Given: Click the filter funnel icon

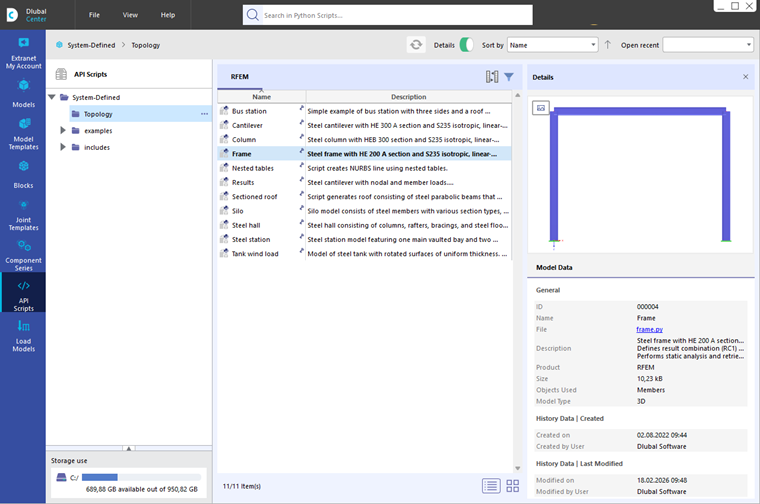Looking at the screenshot, I should click(508, 77).
